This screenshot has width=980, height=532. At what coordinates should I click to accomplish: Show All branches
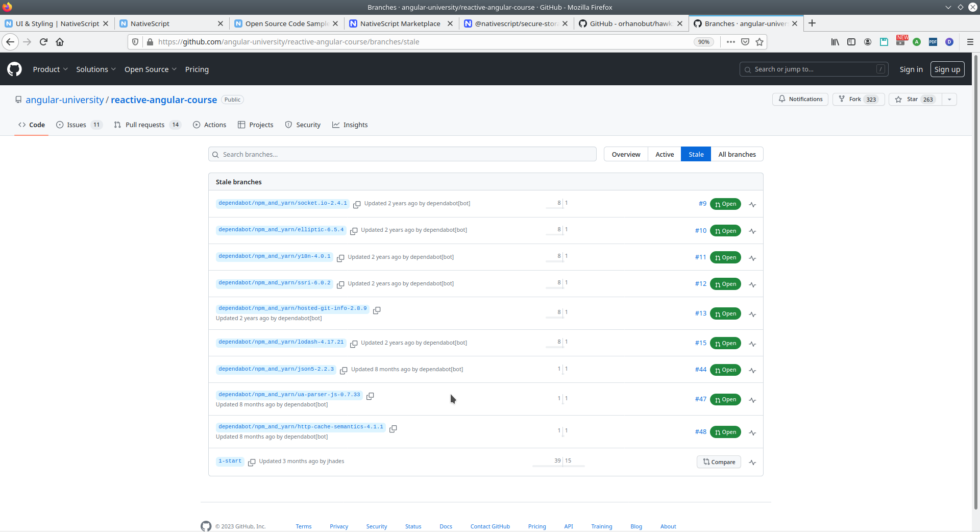(x=737, y=154)
